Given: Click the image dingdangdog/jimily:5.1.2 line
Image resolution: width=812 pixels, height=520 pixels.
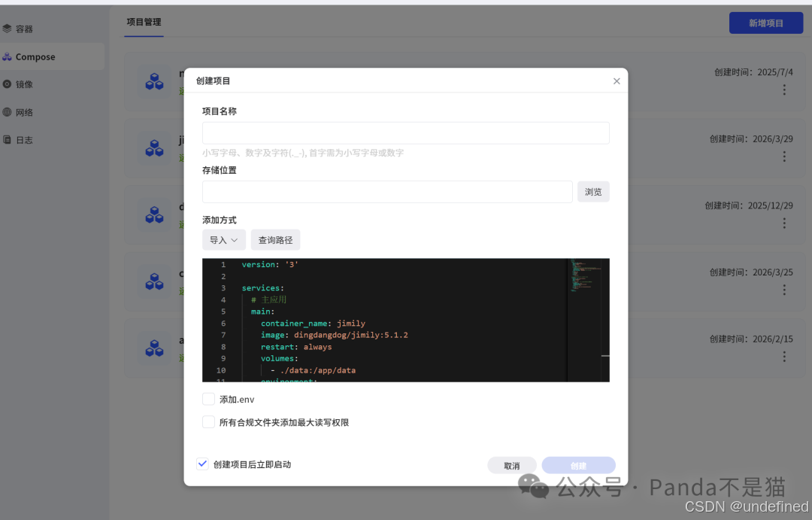Looking at the screenshot, I should (334, 335).
